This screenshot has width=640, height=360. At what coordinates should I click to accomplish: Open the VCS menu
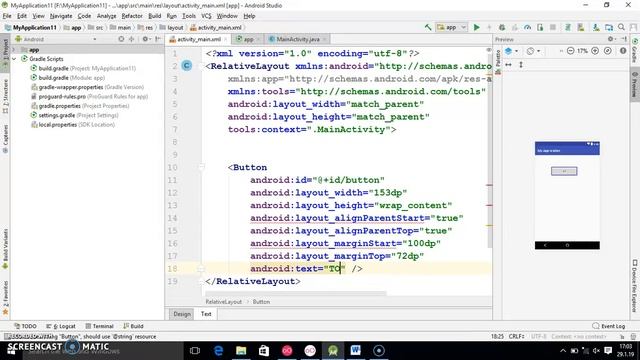(x=206, y=16)
